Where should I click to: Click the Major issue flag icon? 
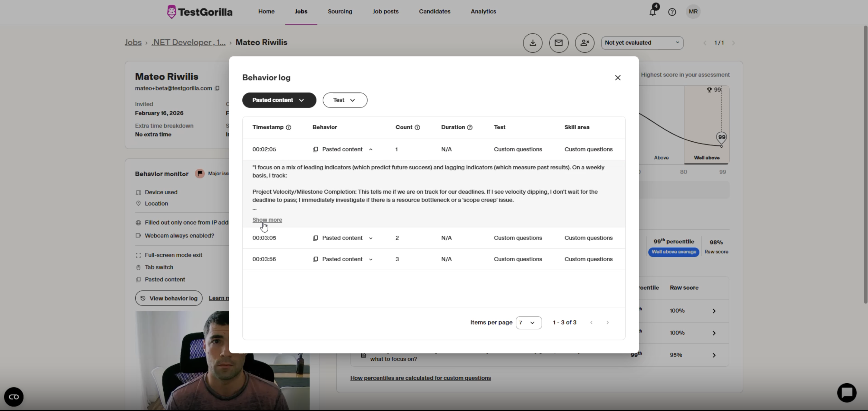[x=200, y=174]
